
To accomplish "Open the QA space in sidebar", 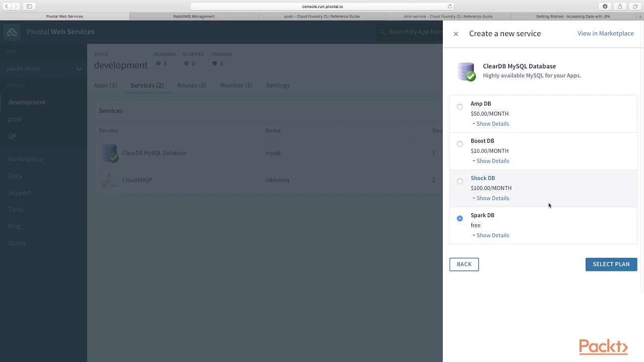I will (x=12, y=136).
